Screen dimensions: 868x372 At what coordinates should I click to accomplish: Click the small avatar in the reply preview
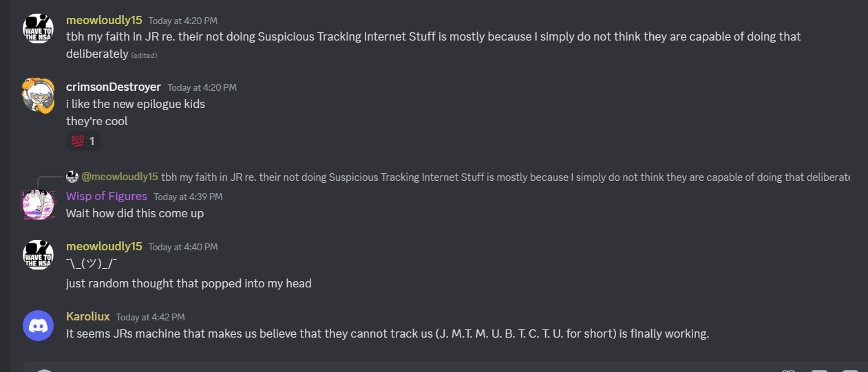coord(72,177)
